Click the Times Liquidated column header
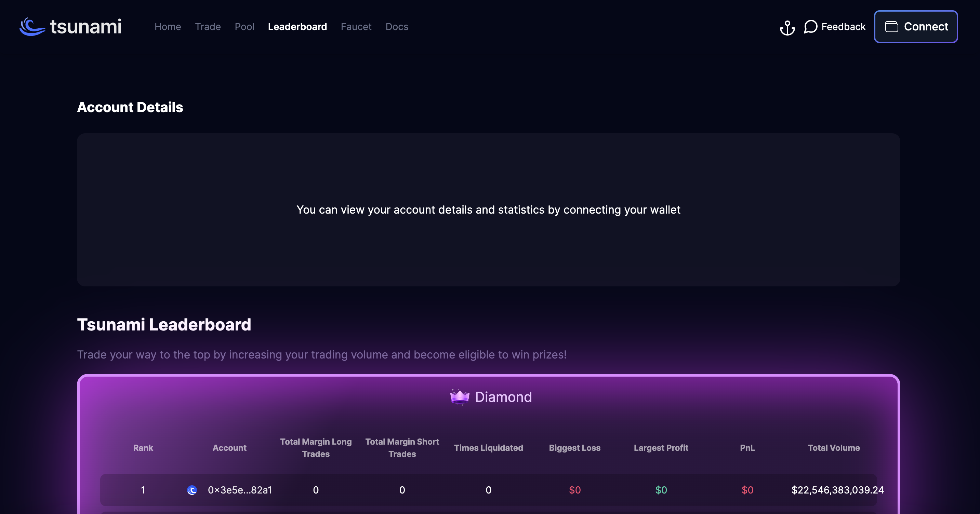The image size is (980, 514). click(489, 448)
